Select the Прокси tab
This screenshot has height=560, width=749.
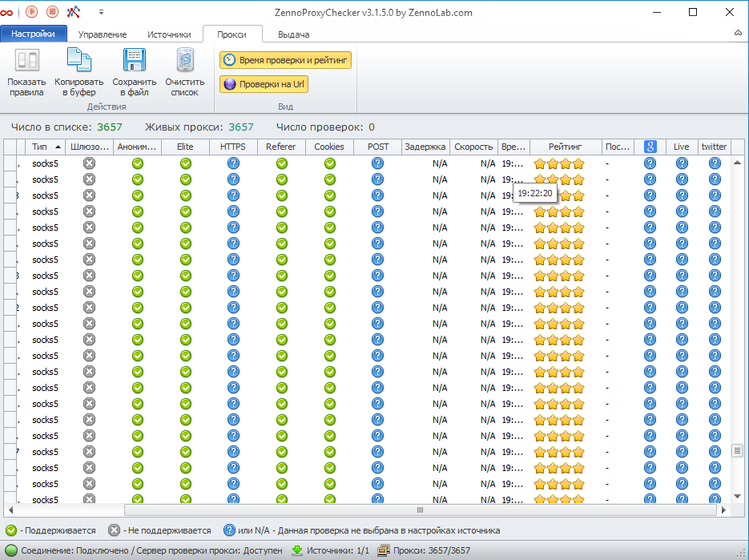[232, 34]
